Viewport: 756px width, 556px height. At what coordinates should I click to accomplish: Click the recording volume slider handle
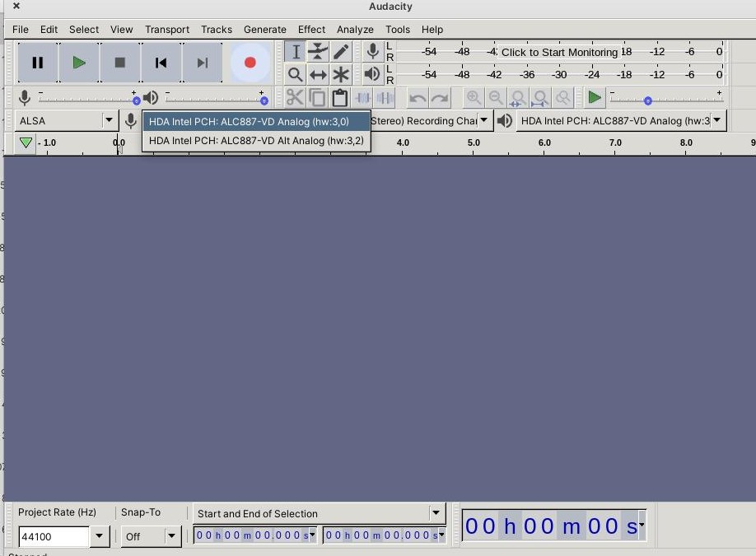[x=137, y=100]
